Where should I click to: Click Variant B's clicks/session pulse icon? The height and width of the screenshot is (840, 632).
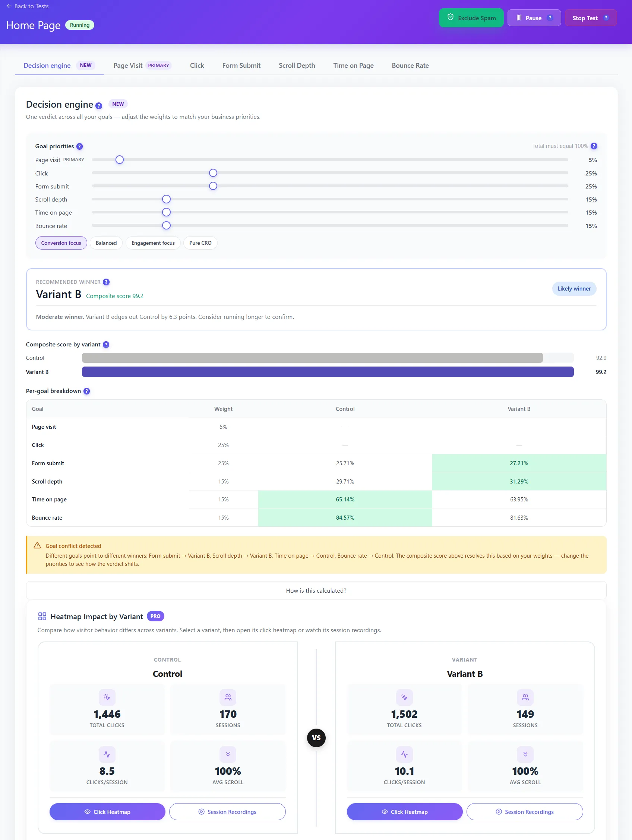click(404, 754)
